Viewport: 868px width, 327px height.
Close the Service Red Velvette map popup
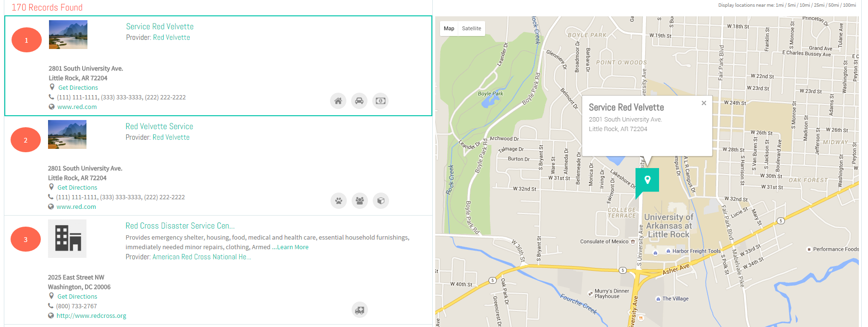(704, 103)
